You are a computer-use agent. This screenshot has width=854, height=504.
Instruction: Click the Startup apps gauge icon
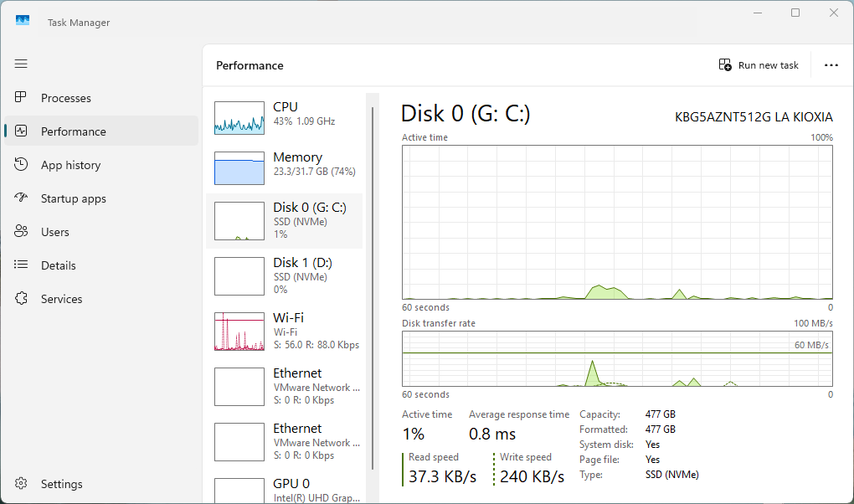click(21, 198)
